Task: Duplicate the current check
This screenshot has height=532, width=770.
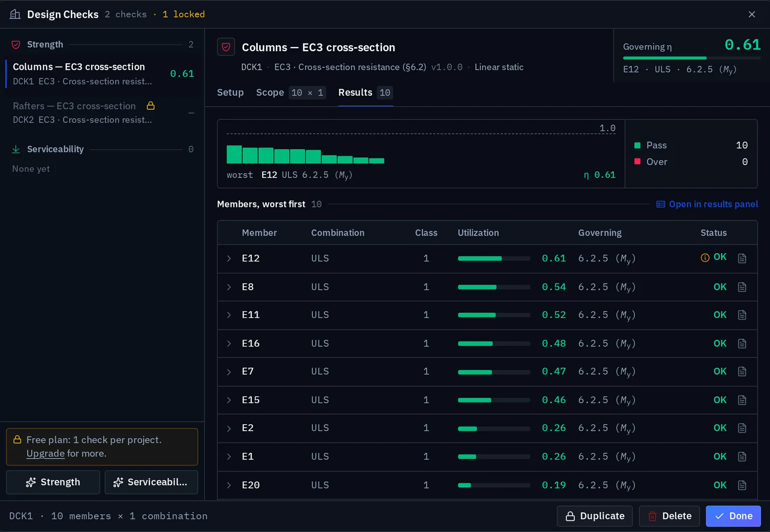Action: pyautogui.click(x=595, y=516)
